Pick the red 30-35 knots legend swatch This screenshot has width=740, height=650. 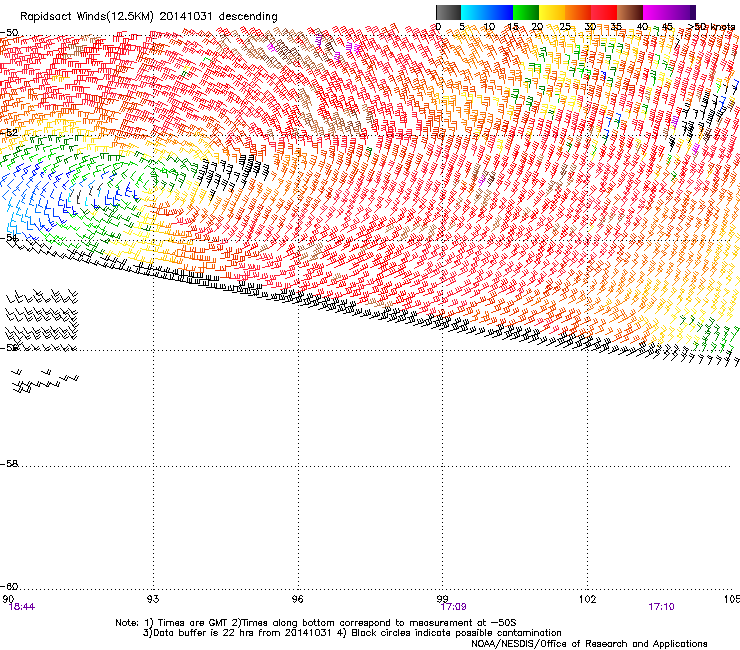point(604,12)
